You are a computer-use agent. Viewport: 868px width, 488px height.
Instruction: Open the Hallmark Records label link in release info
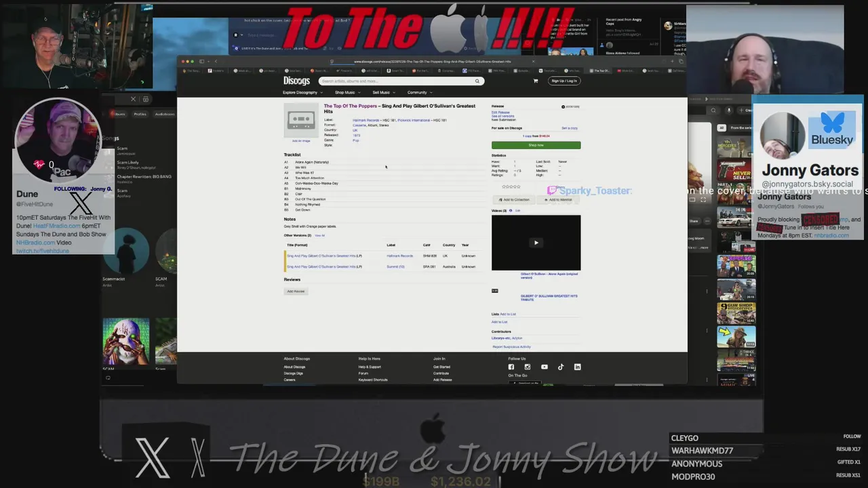click(366, 120)
